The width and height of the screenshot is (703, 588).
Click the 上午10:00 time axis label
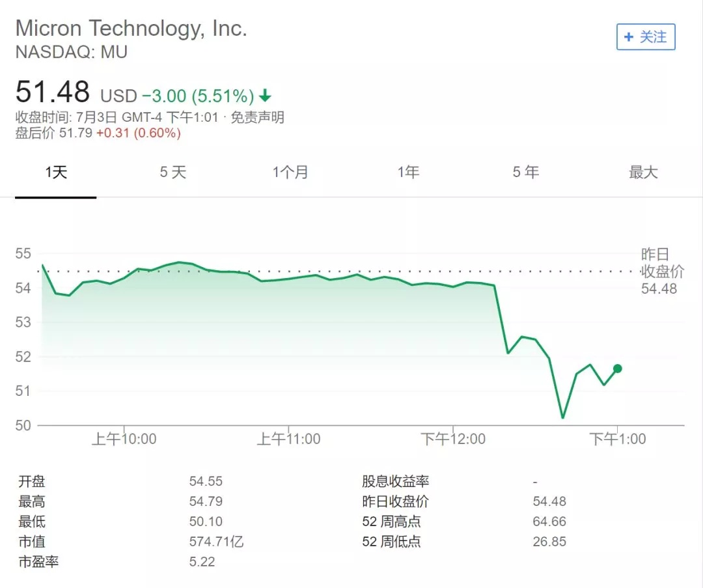(x=124, y=439)
